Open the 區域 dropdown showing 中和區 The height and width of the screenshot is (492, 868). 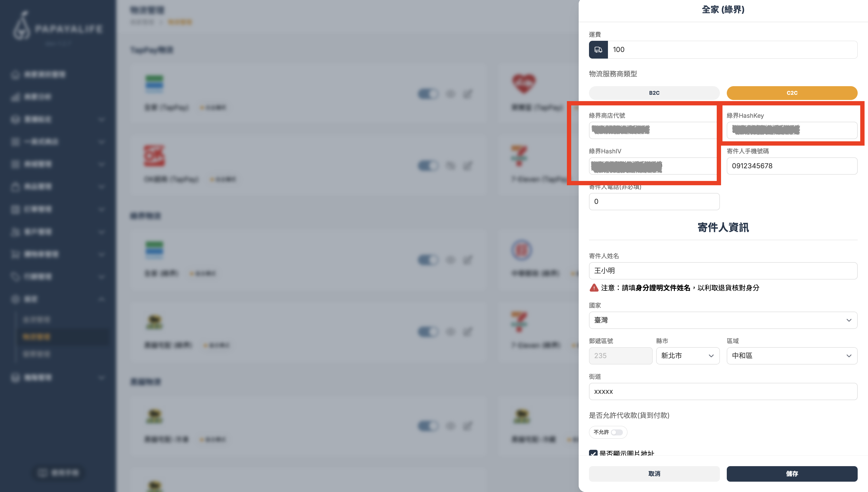point(792,356)
